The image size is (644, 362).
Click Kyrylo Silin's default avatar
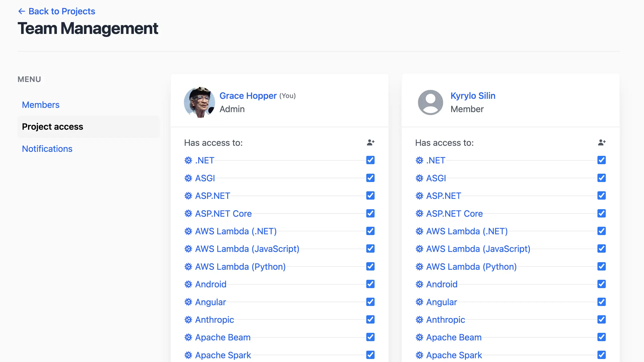(x=431, y=102)
